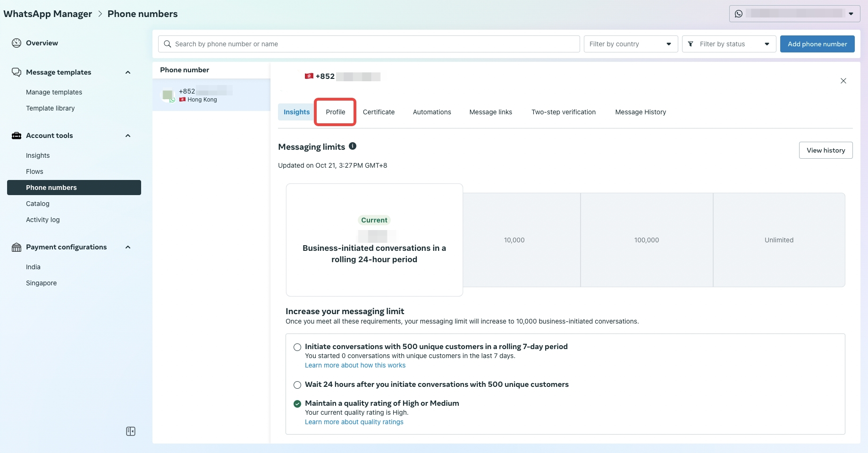Open the Filter by status dropdown
The height and width of the screenshot is (453, 868).
click(729, 44)
